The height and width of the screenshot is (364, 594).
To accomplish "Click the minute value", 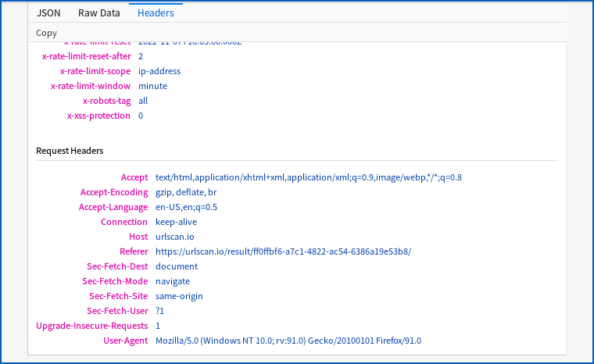I will (x=152, y=86).
